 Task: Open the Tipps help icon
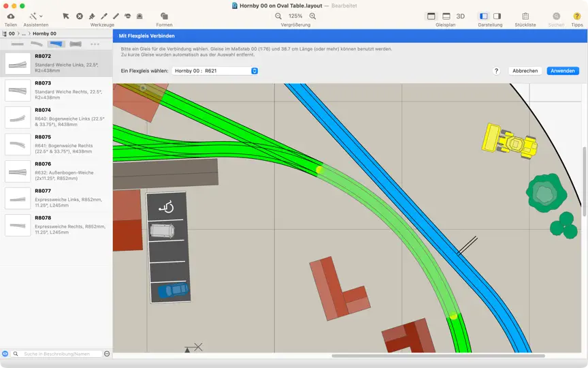[x=576, y=16]
